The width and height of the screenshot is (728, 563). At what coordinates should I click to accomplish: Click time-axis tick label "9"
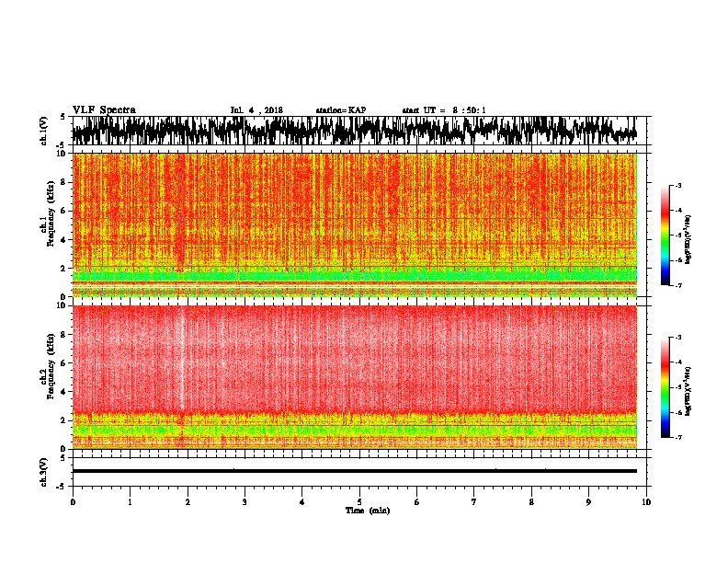point(588,502)
